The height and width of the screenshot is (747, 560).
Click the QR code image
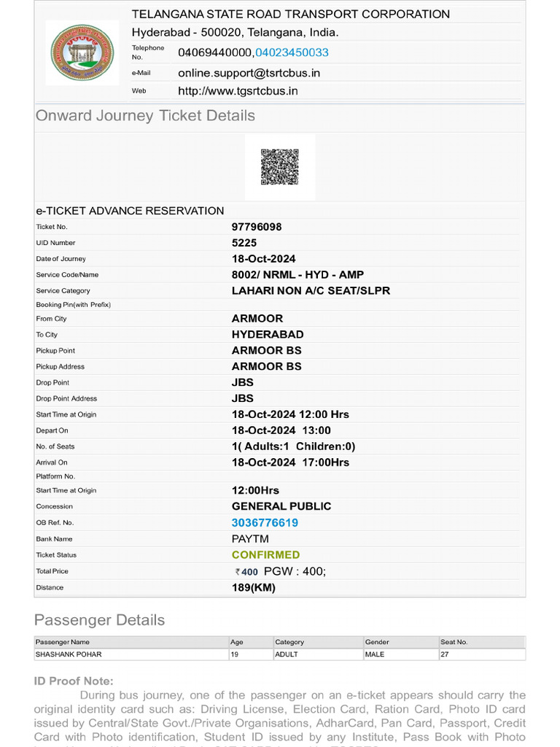pos(280,166)
